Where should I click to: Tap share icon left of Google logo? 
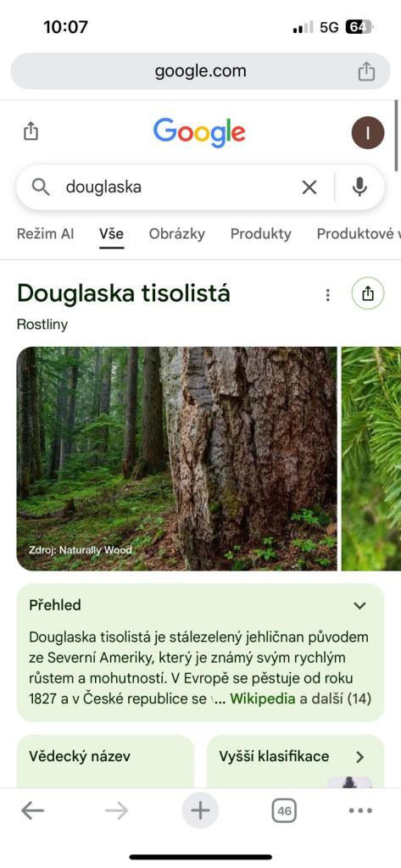pos(31,131)
